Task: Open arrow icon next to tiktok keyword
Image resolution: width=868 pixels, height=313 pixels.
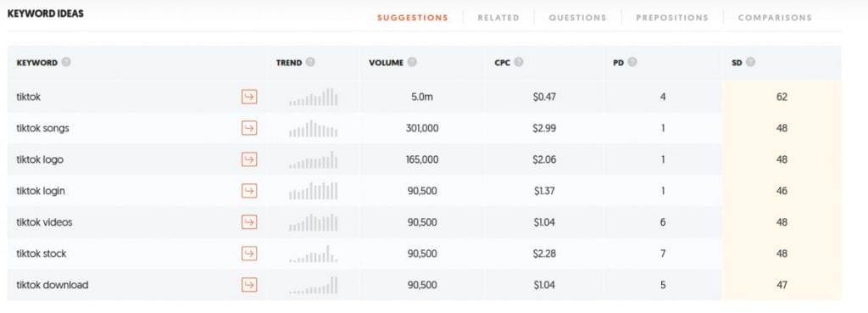Action: pyautogui.click(x=250, y=97)
